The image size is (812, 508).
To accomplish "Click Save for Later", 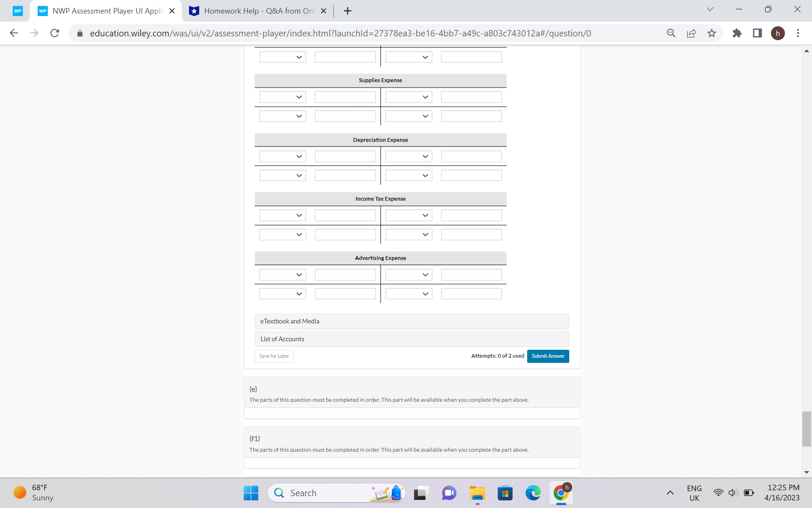I will (274, 356).
